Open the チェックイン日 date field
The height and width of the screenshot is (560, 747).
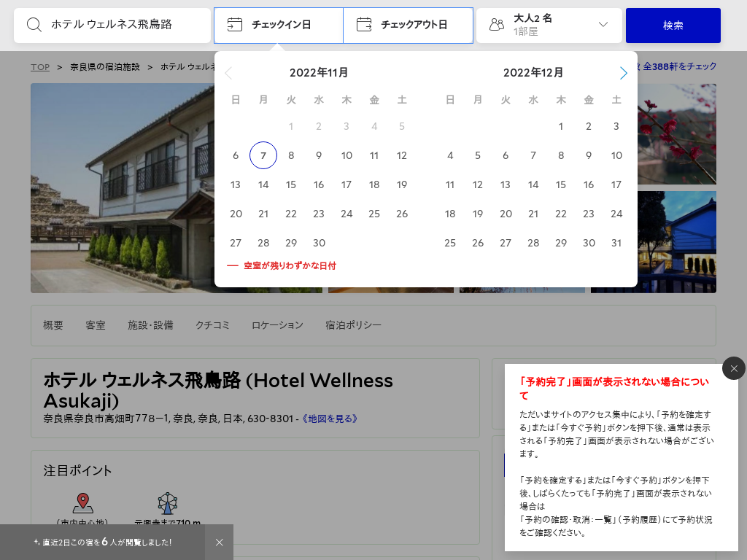279,26
